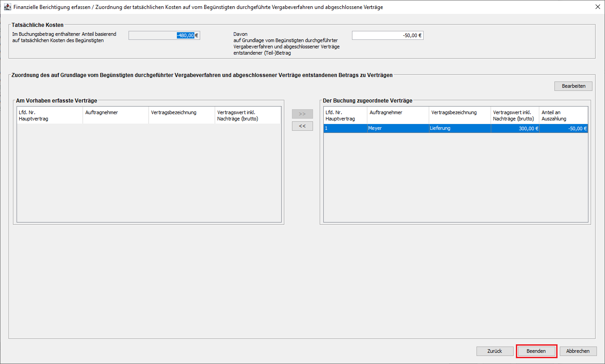Select the Meyer cell in assigned contracts
The image size is (605, 364).
click(398, 128)
